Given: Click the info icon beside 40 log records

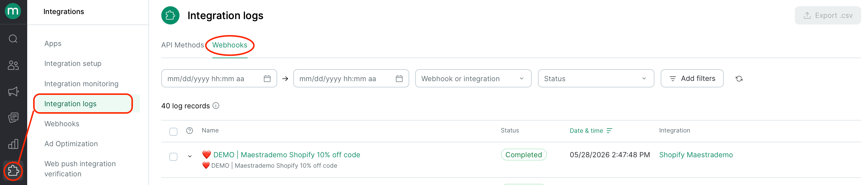Looking at the screenshot, I should point(216,106).
